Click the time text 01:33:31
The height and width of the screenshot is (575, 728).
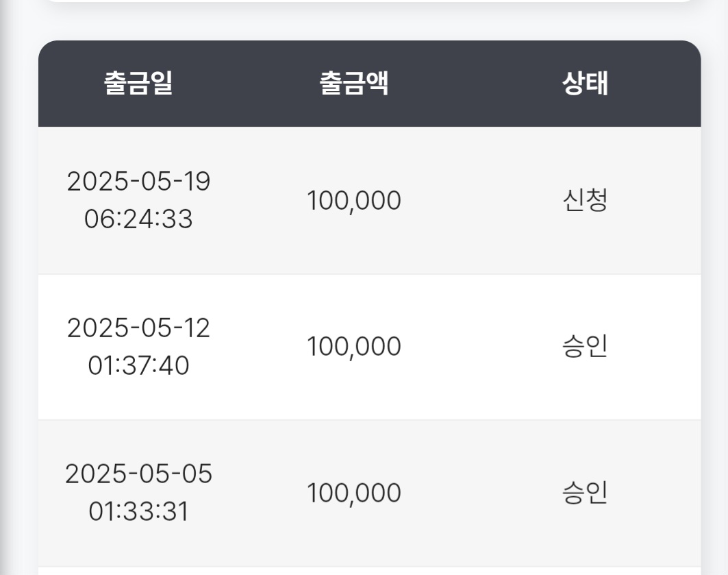click(x=138, y=511)
